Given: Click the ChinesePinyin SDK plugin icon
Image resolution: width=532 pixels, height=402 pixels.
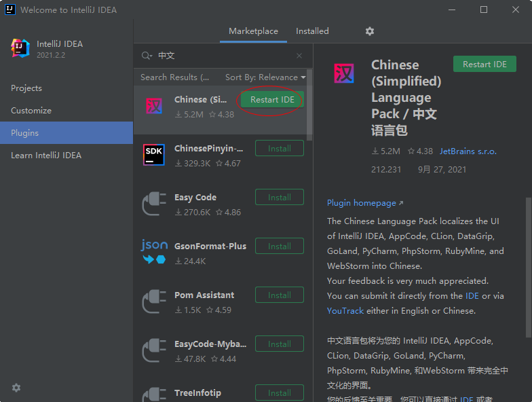Looking at the screenshot, I should 154,155.
